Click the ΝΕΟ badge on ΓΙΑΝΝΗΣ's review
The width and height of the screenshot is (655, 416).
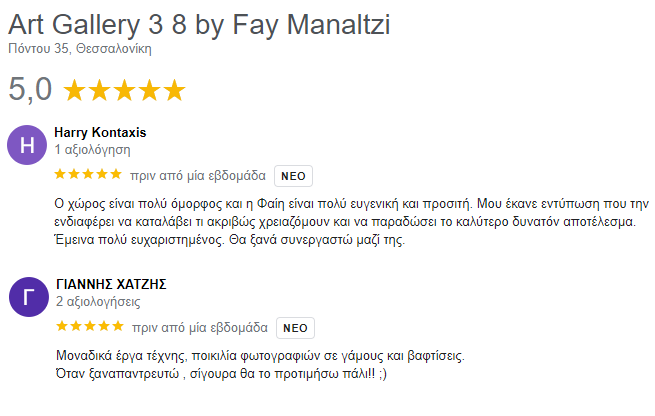pyautogui.click(x=293, y=327)
